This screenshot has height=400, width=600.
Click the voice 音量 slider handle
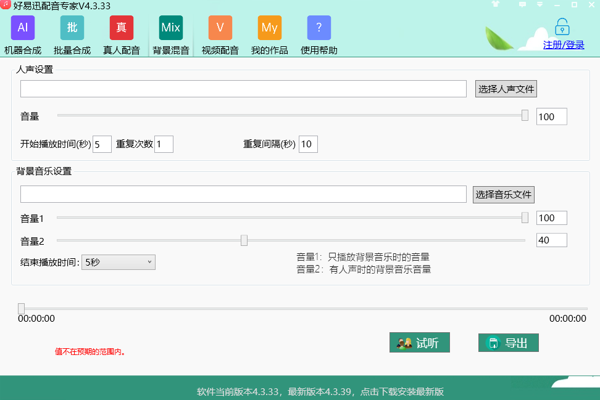(525, 116)
